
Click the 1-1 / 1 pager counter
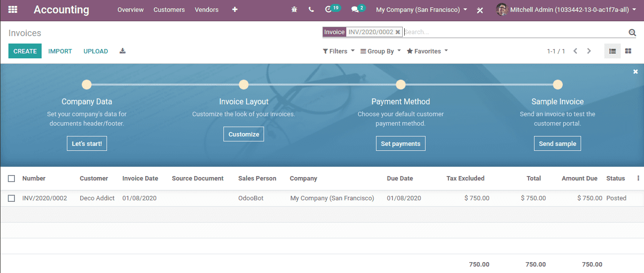[556, 51]
